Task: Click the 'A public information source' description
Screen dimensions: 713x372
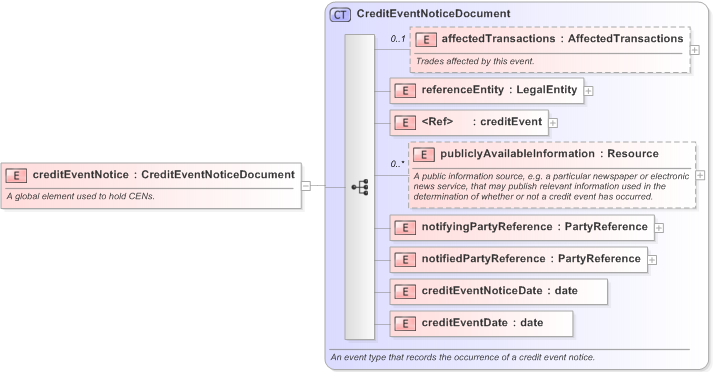Action: (551, 186)
